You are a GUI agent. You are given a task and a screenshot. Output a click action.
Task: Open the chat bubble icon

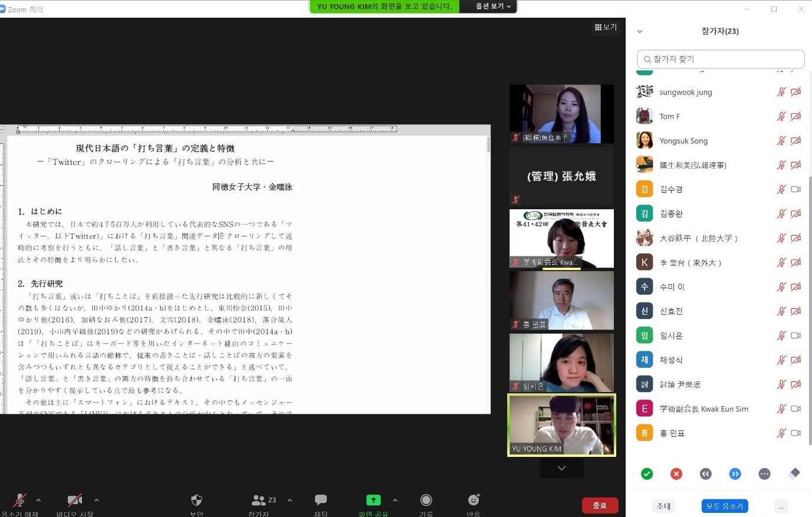(321, 500)
